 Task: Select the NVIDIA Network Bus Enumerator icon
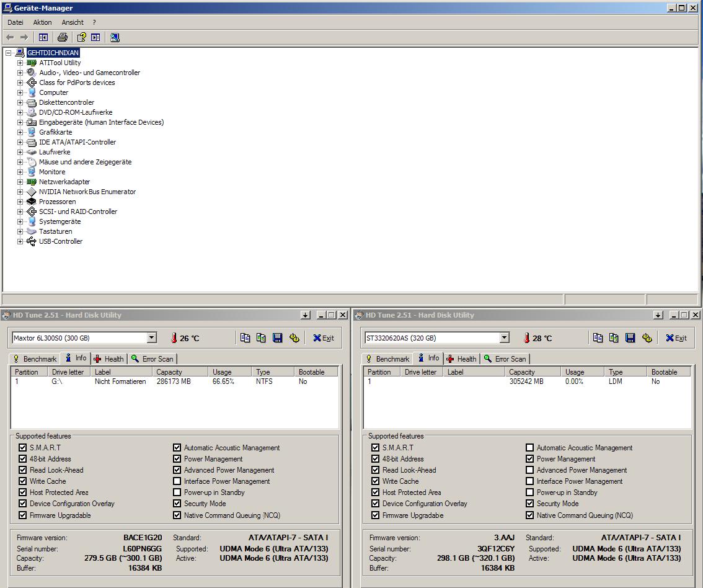[32, 192]
